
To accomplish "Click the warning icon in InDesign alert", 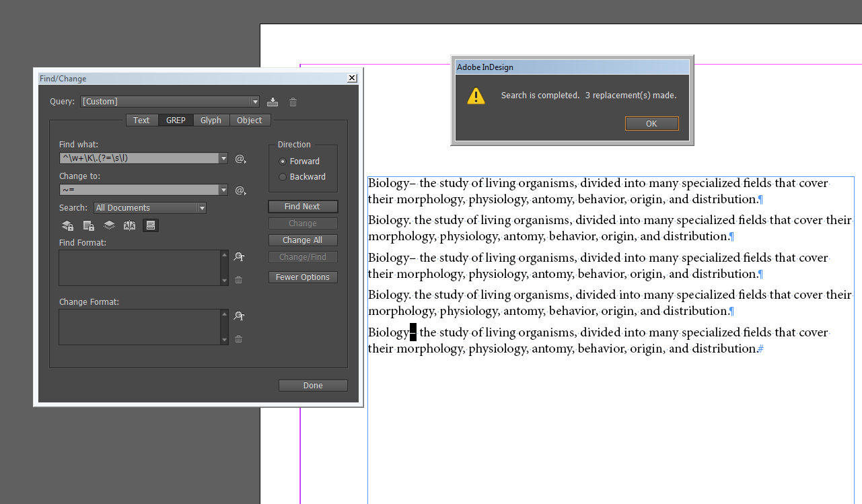I will click(476, 96).
